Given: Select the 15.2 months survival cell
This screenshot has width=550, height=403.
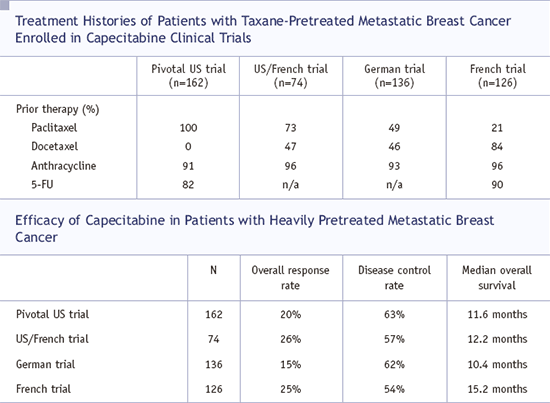Looking at the screenshot, I should 497,389.
